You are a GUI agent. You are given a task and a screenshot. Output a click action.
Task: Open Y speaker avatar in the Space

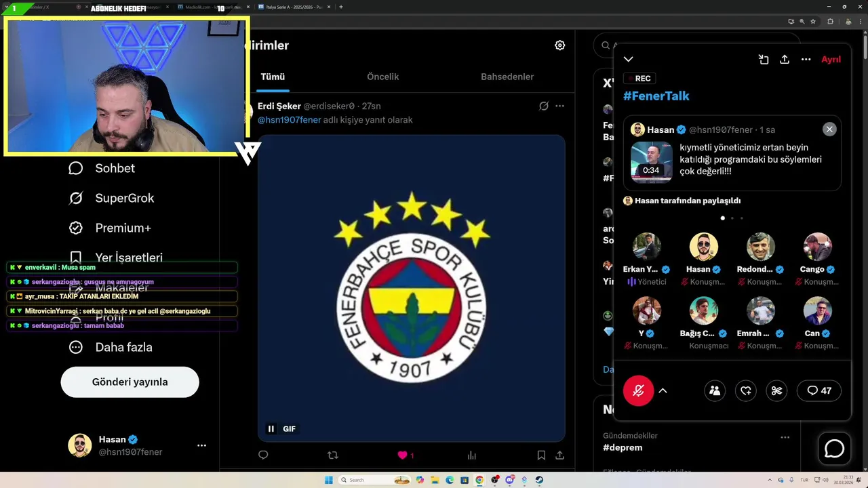(x=646, y=311)
